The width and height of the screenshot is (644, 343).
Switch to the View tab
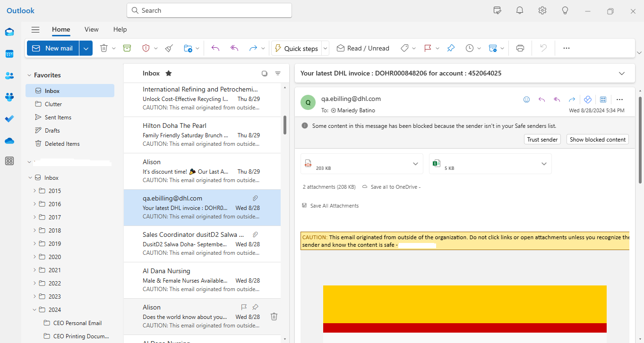[92, 29]
